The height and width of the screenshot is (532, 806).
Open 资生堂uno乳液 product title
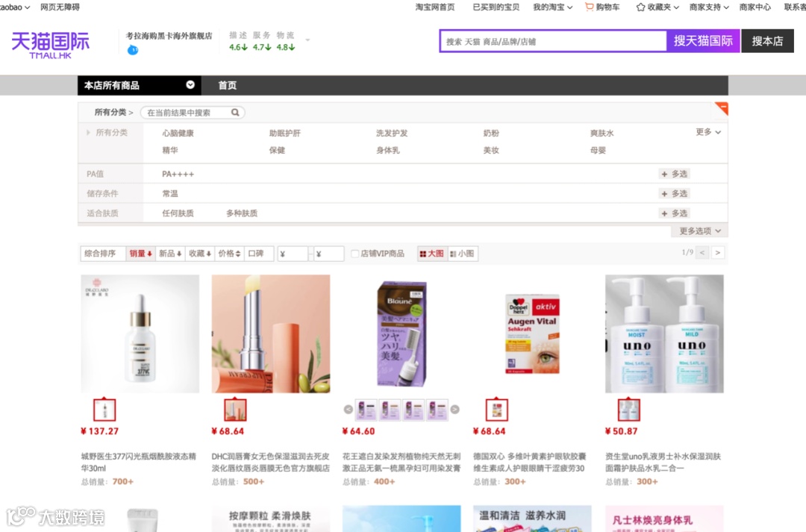coord(663,462)
